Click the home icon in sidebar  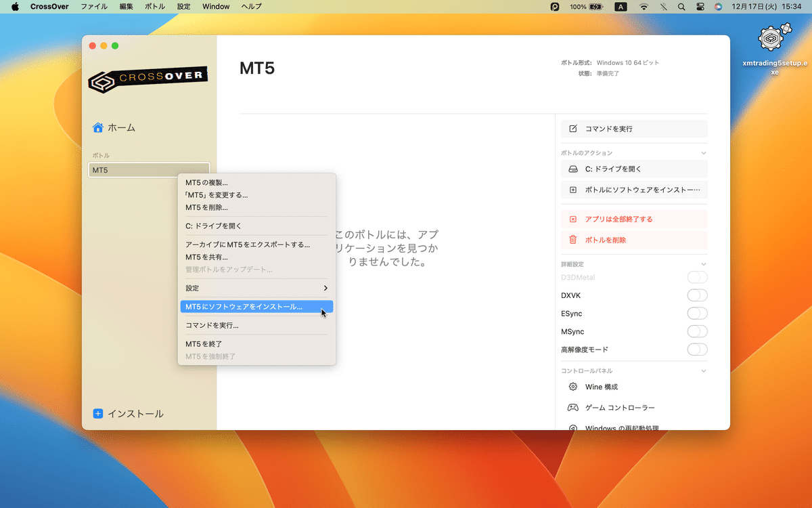click(x=98, y=127)
